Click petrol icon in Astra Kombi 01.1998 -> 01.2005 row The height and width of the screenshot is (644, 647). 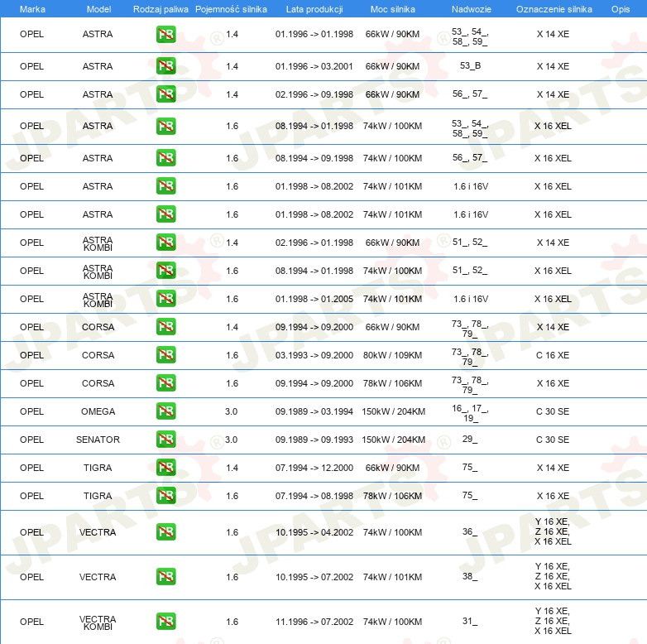(165, 299)
